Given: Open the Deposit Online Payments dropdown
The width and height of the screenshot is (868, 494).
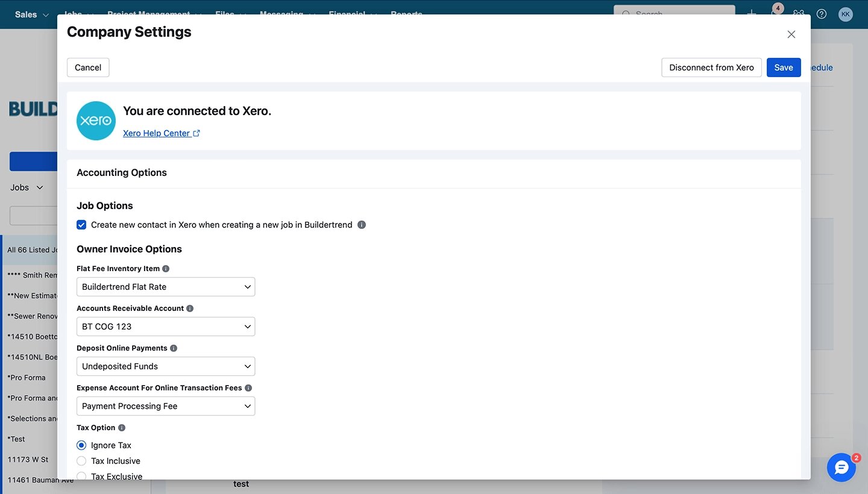Looking at the screenshot, I should (x=165, y=366).
